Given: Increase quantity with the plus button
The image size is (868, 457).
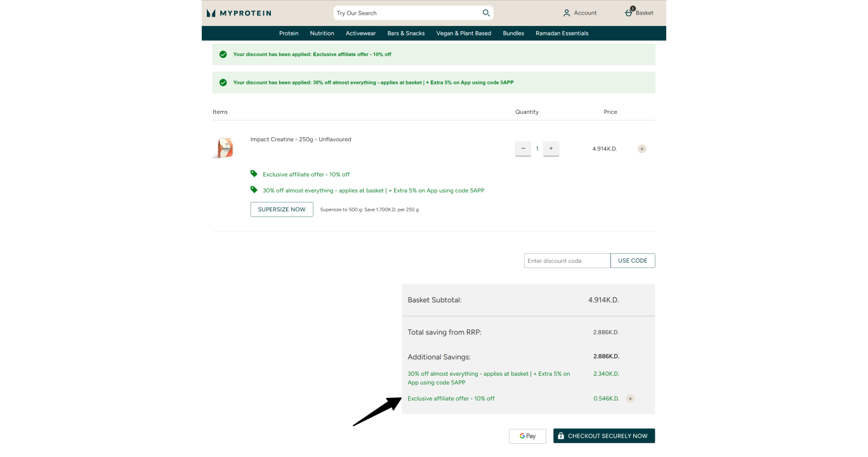Looking at the screenshot, I should point(551,149).
